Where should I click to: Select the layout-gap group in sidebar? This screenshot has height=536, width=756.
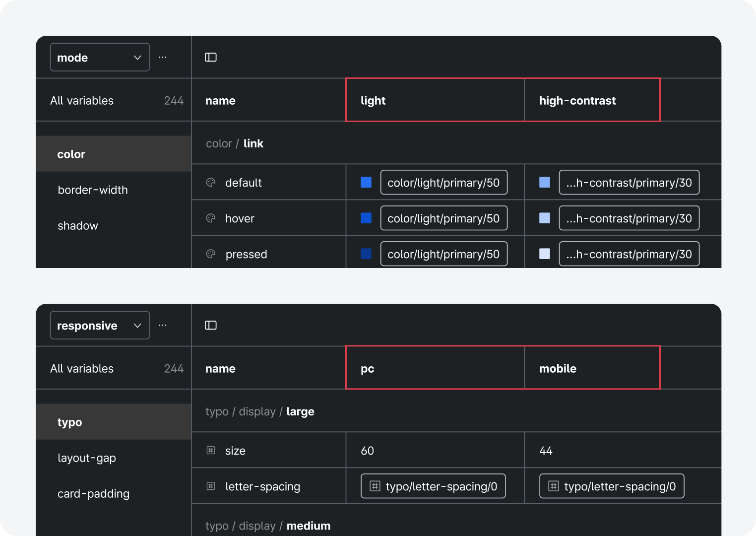pos(87,458)
